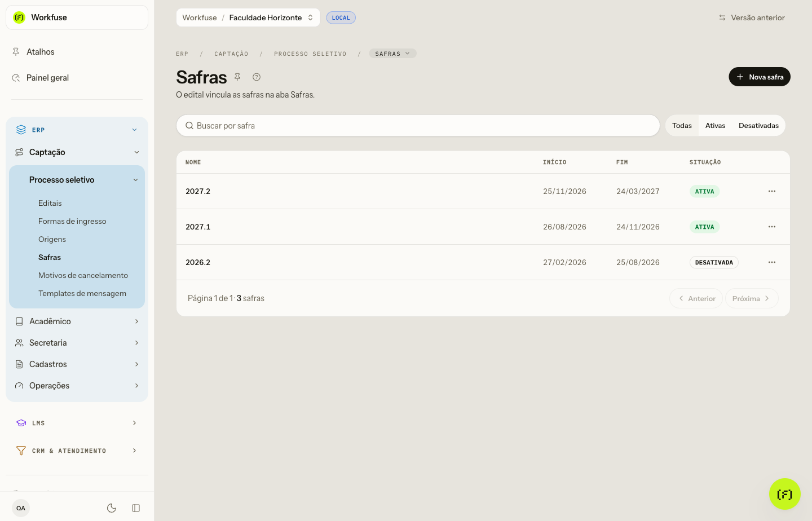Click the Workfuse logo in the sidebar header

(x=19, y=17)
